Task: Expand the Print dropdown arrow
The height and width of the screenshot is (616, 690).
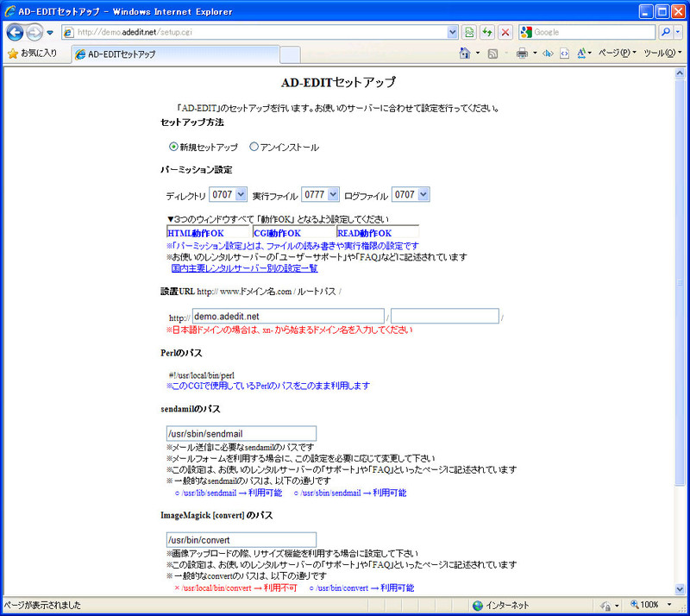Action: point(535,53)
